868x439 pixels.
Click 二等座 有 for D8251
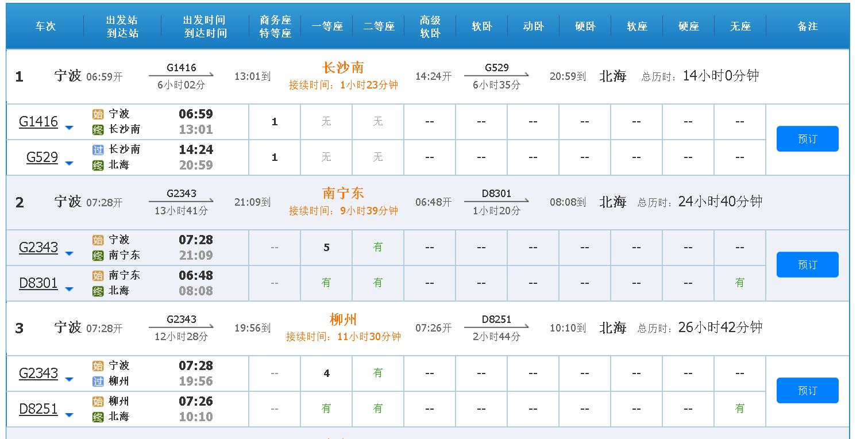pos(378,409)
